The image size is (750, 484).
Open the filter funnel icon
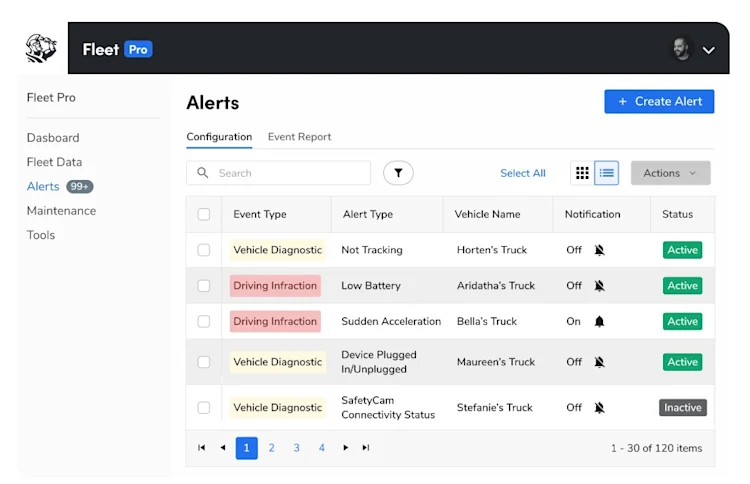(398, 173)
